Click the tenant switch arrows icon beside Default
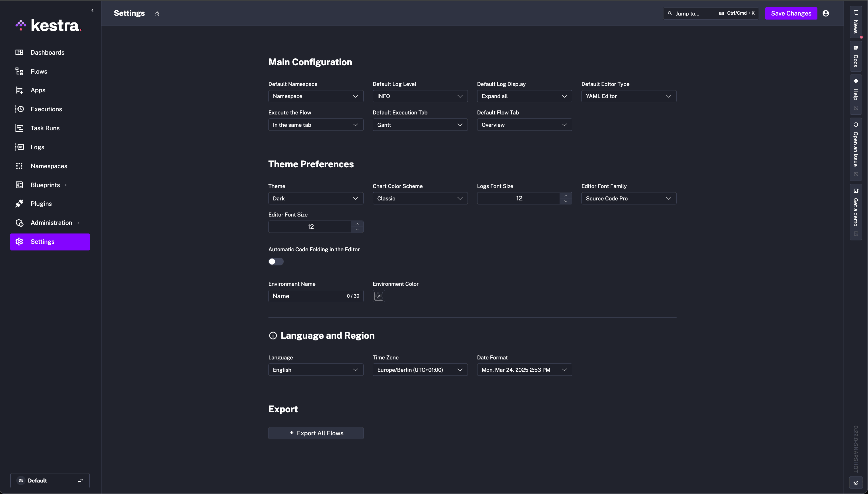The height and width of the screenshot is (494, 868). click(80, 480)
